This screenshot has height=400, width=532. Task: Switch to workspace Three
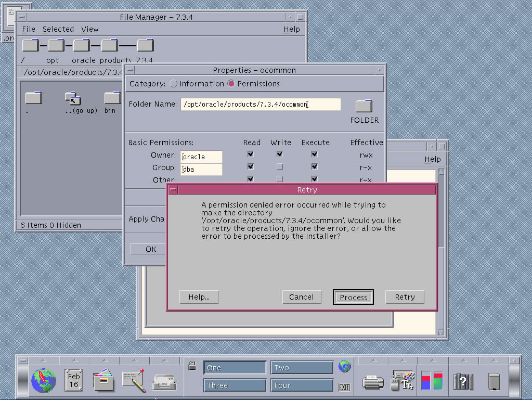click(x=235, y=385)
